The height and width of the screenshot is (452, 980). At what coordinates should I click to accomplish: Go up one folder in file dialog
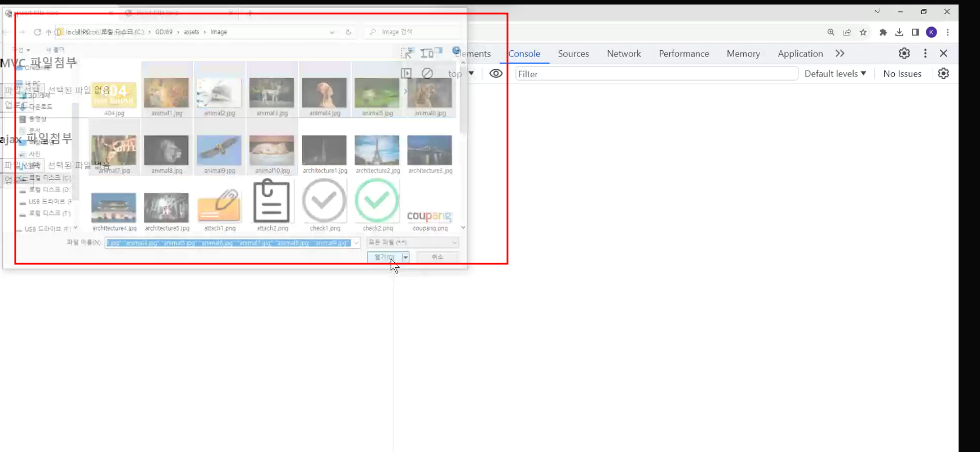48,32
